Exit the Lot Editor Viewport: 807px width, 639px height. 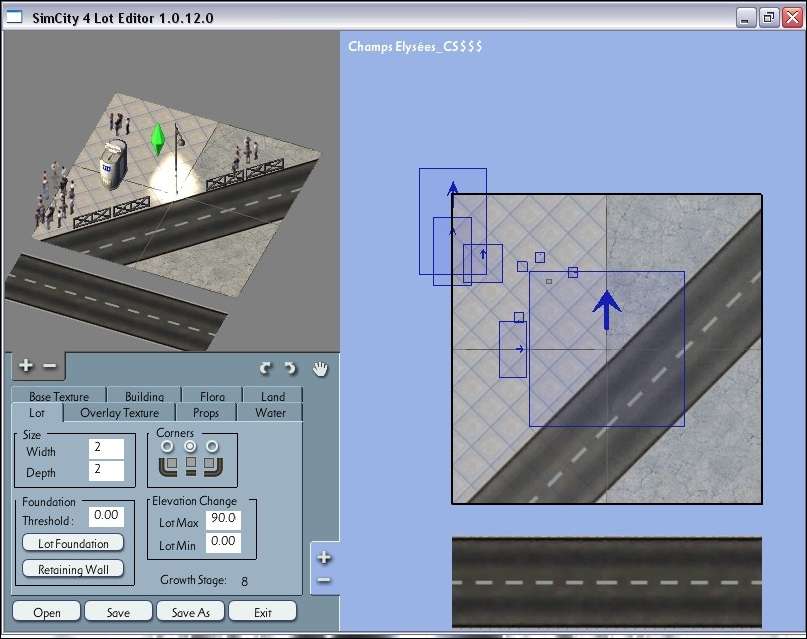262,612
